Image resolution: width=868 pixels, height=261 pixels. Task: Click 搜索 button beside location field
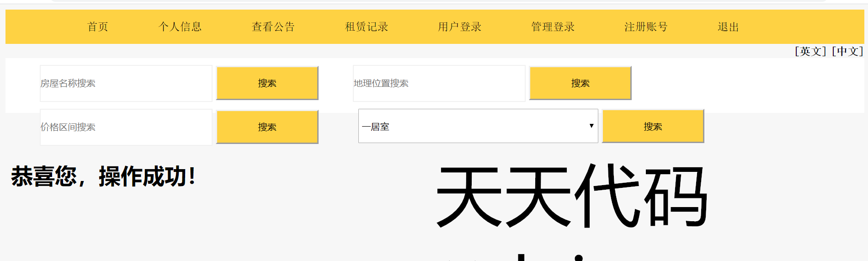click(580, 83)
